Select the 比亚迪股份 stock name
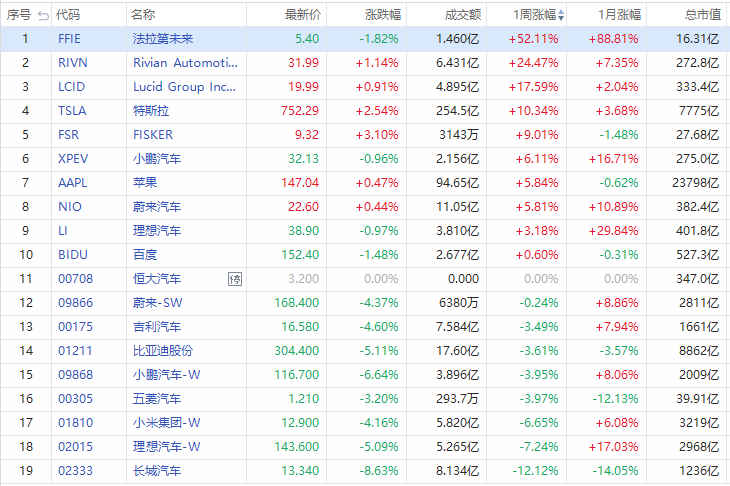 pyautogui.click(x=162, y=350)
